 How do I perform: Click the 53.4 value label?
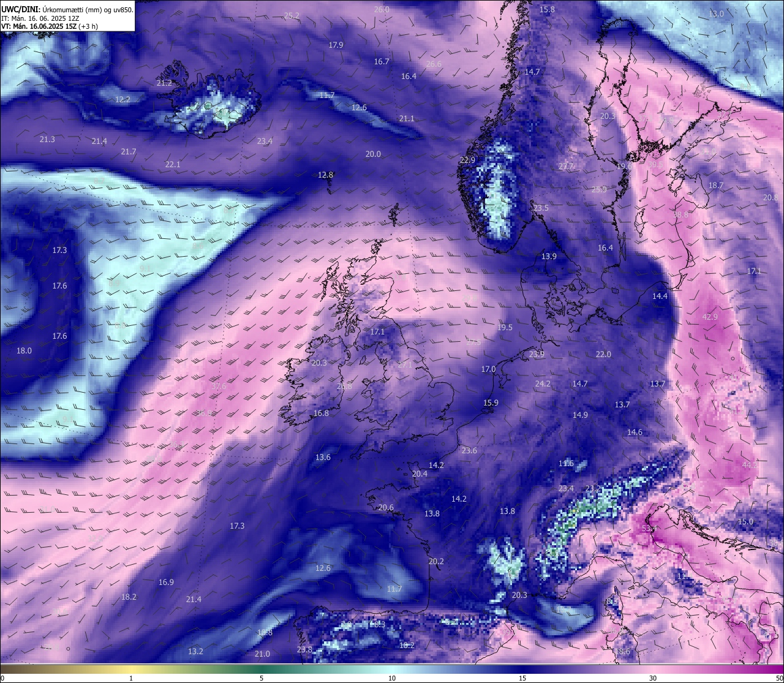coord(649,528)
